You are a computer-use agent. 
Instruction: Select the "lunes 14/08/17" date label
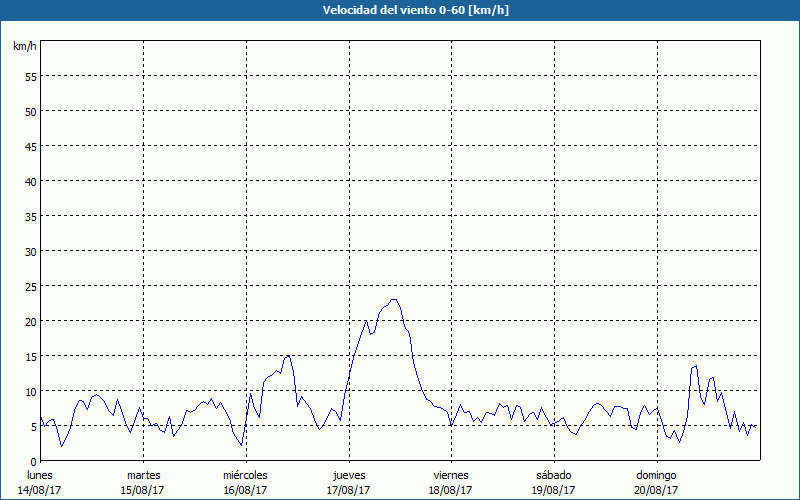tap(41, 482)
